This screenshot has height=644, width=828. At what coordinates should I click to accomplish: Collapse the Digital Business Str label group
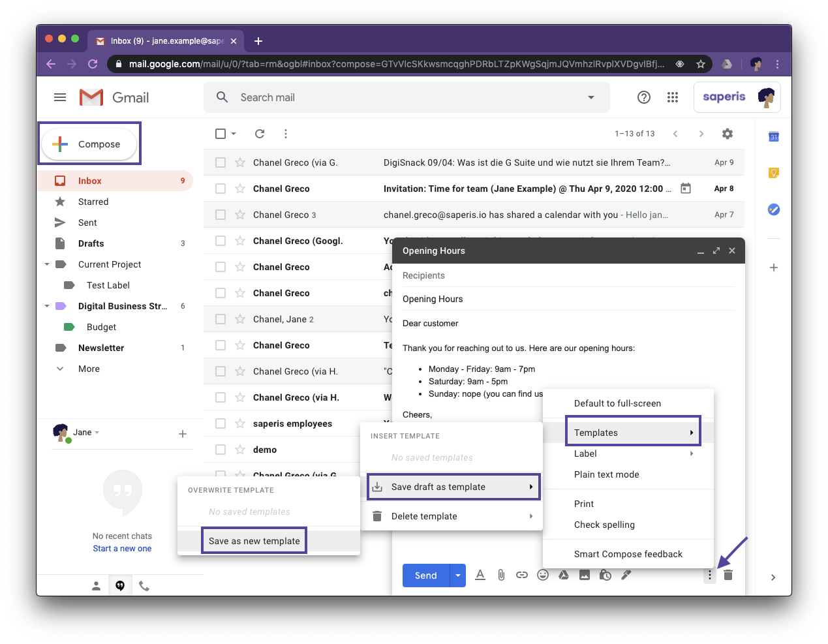[x=46, y=305]
